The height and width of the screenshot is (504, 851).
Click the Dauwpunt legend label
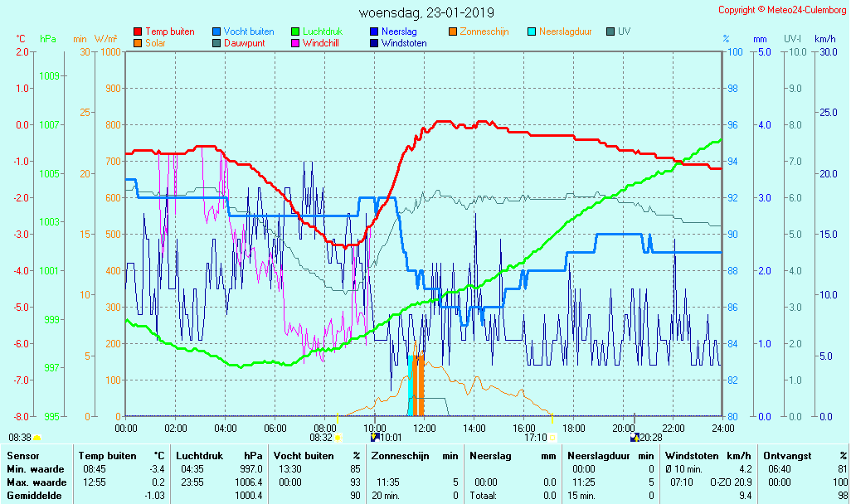(x=245, y=42)
